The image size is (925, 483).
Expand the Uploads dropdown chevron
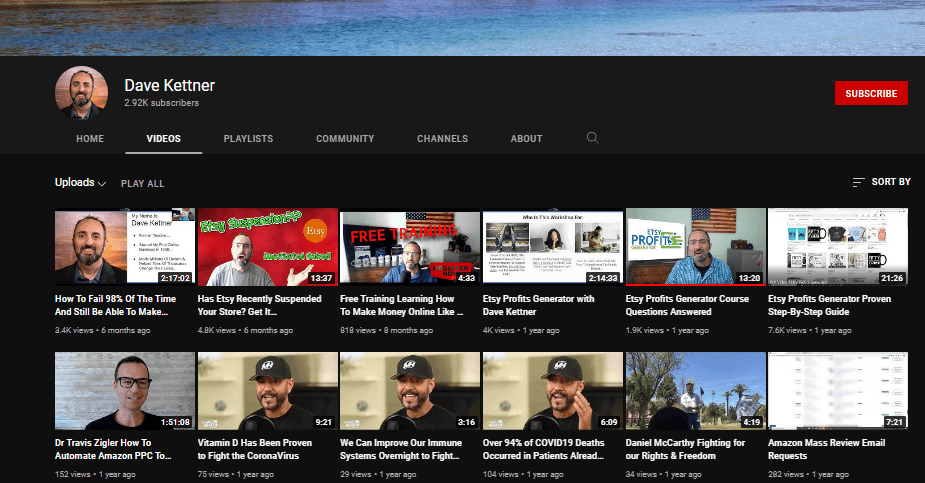pos(102,183)
